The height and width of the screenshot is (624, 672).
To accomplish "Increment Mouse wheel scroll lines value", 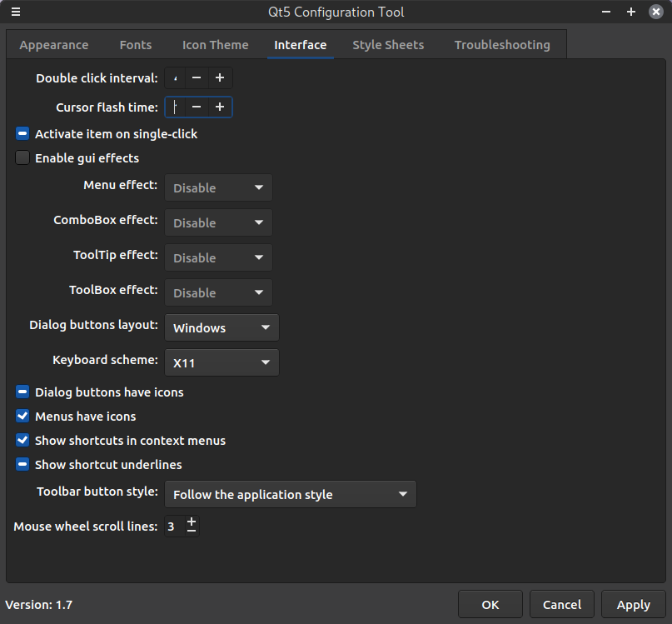I will tap(192, 521).
